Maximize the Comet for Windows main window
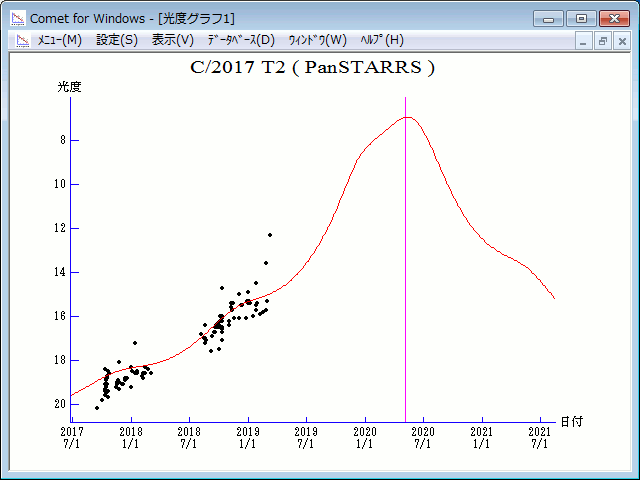640x480 pixels. (581, 19)
